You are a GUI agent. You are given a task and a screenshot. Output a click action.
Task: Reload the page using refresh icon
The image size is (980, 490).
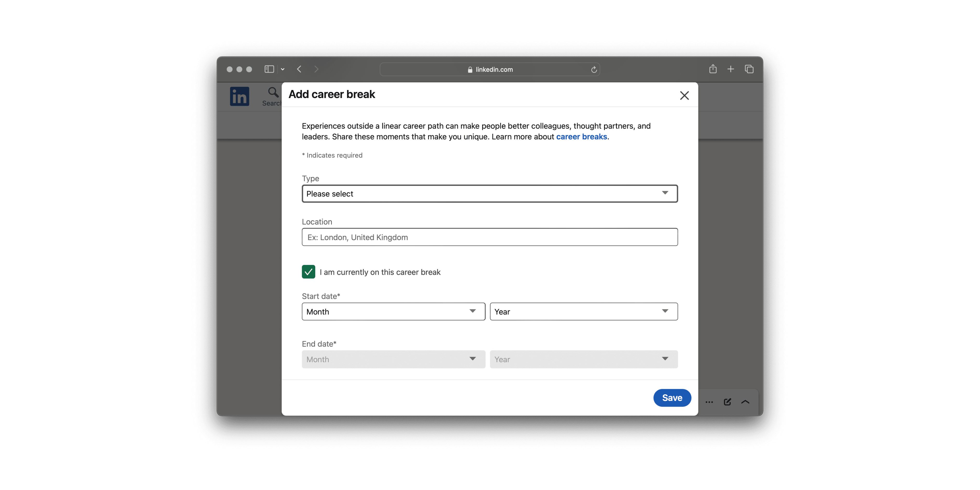pyautogui.click(x=594, y=70)
